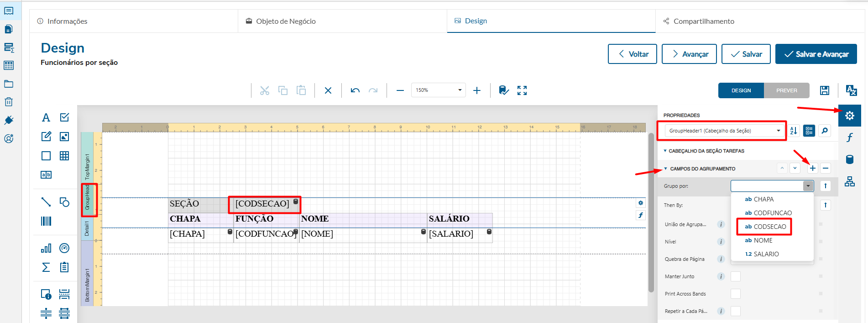Open the Properties gear panel
The width and height of the screenshot is (868, 323).
[850, 116]
